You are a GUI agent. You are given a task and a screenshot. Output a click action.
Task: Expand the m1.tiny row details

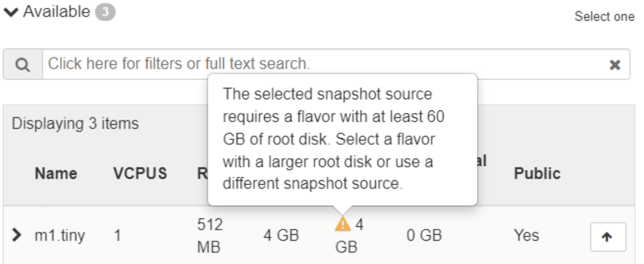(x=17, y=235)
